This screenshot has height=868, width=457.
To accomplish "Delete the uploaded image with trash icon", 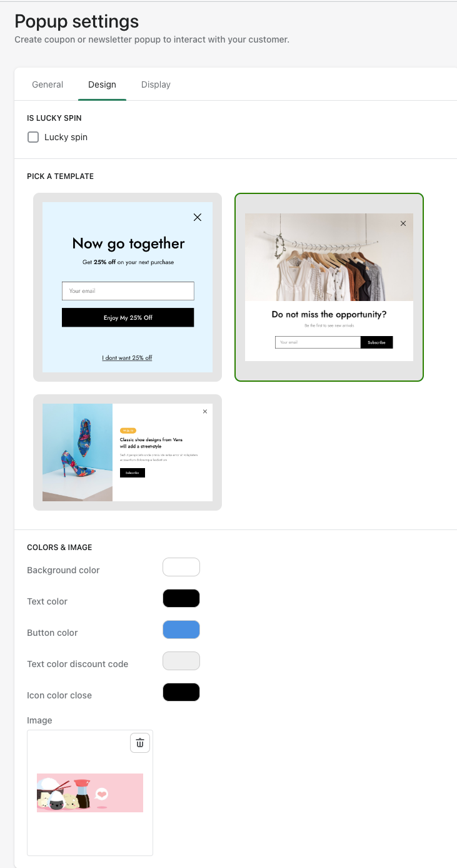I will click(140, 743).
